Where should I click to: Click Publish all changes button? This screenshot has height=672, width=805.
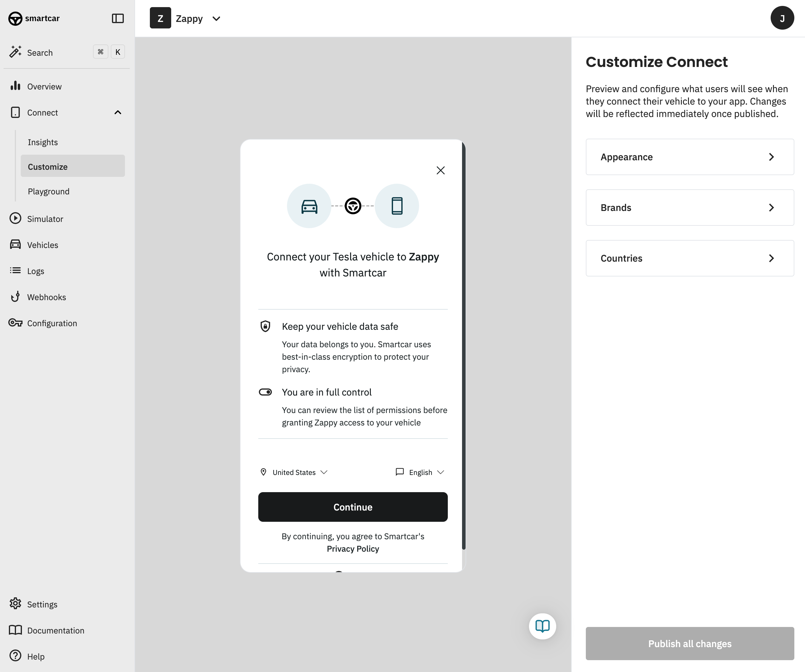[689, 643]
